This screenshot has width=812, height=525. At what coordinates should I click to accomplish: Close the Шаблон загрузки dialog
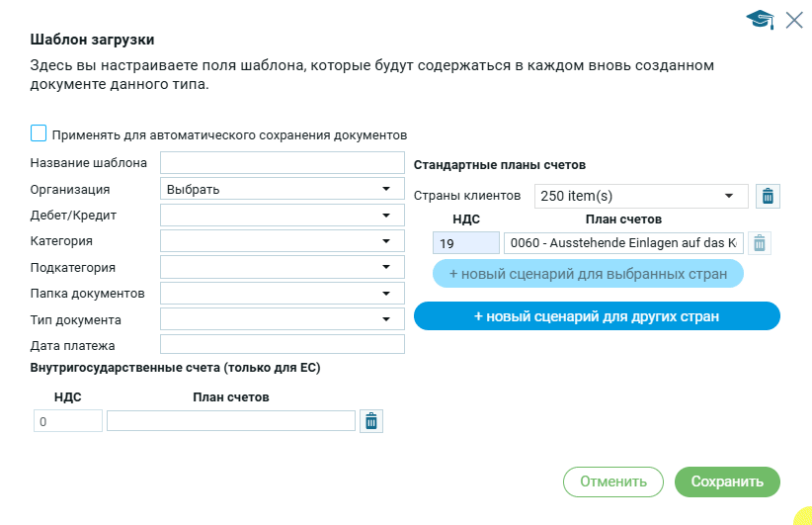click(794, 20)
